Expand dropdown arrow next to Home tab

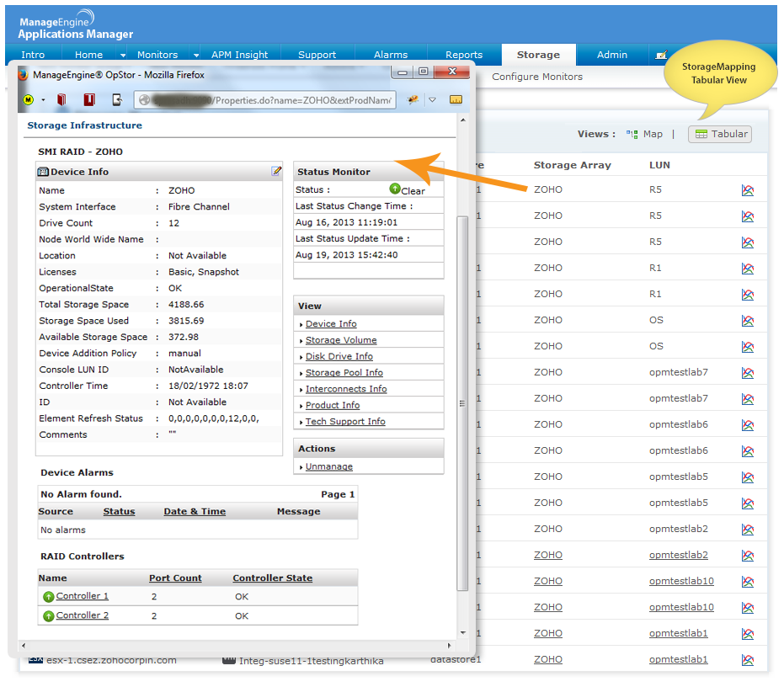[x=122, y=55]
